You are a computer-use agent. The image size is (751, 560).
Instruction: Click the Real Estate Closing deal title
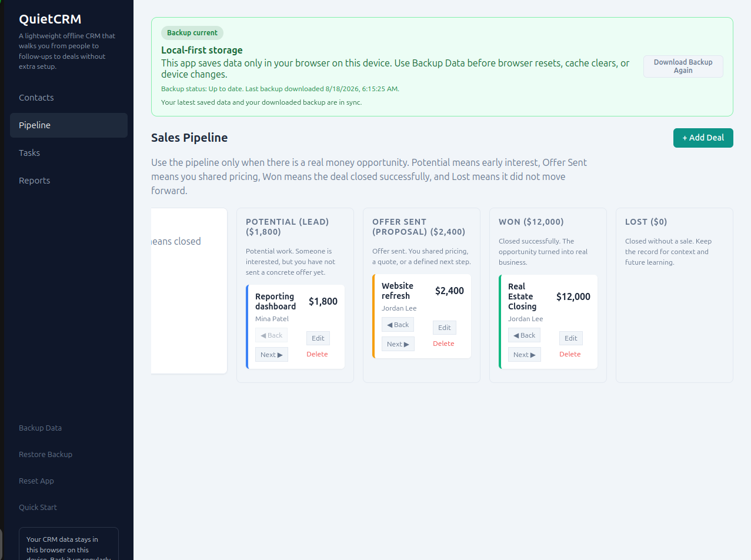coord(522,296)
